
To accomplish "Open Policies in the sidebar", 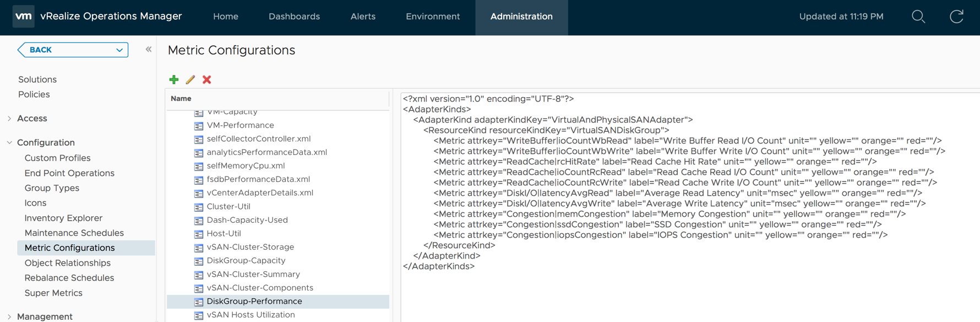I will 34,94.
